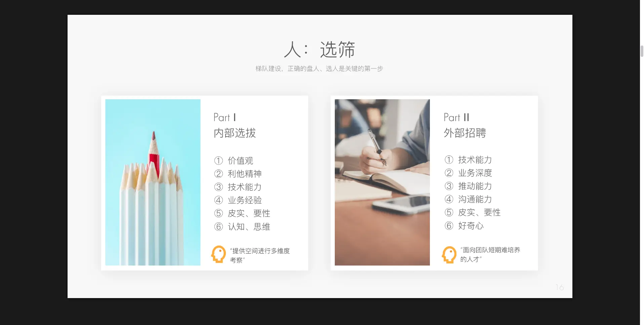Image resolution: width=644 pixels, height=325 pixels.
Task: Click the subtitle text 梯队建设
Action: [x=268, y=69]
